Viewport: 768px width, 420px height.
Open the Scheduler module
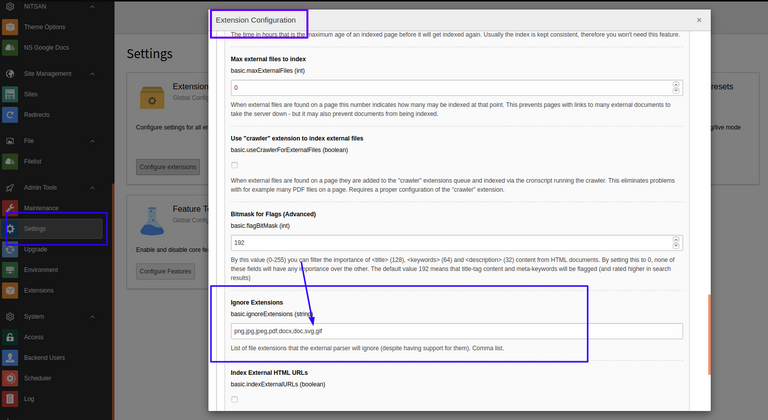(40, 379)
